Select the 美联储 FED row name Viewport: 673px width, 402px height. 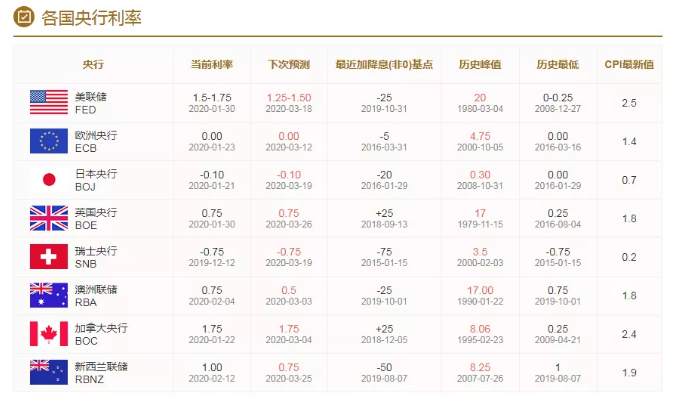[x=91, y=103]
